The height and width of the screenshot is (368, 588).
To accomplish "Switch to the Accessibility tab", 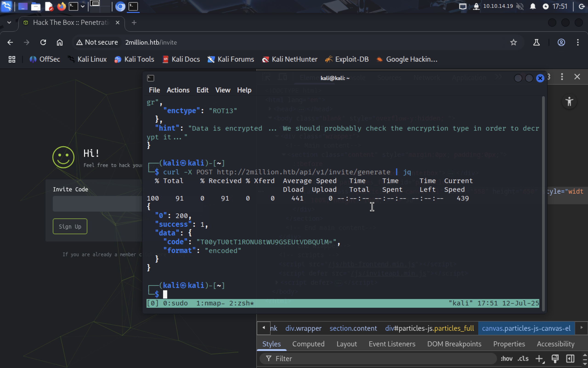I will pyautogui.click(x=556, y=344).
